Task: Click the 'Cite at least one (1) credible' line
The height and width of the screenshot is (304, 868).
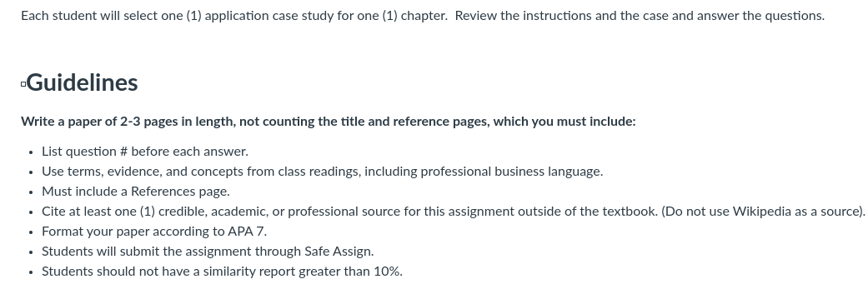Action: click(x=454, y=212)
